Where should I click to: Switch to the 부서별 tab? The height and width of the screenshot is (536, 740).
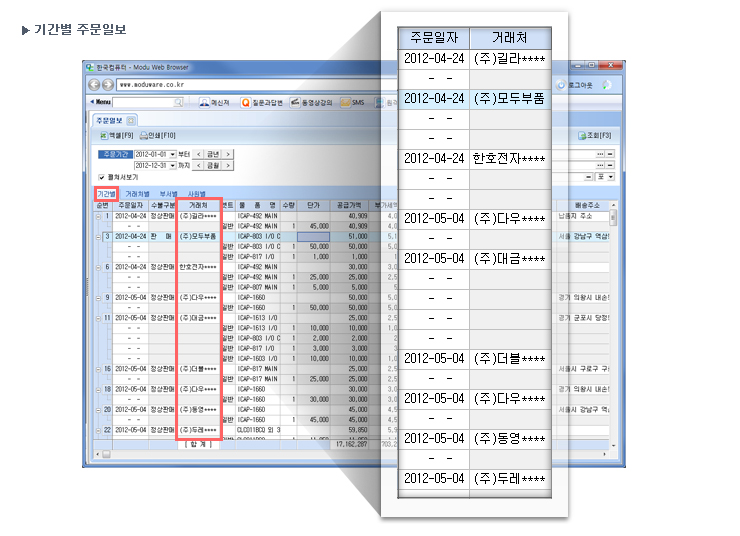168,193
